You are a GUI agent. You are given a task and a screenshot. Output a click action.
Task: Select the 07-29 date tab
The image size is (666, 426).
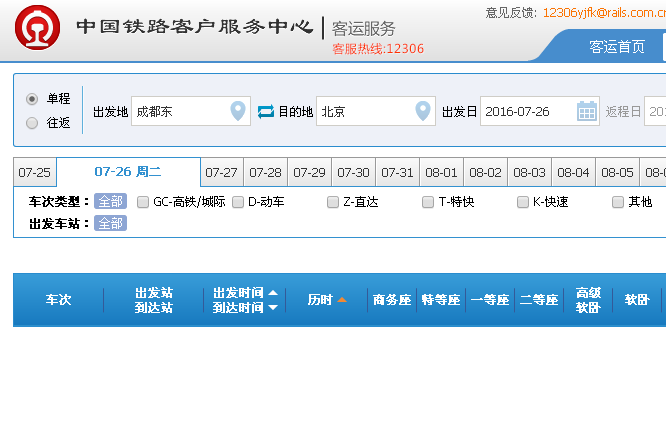(x=310, y=172)
